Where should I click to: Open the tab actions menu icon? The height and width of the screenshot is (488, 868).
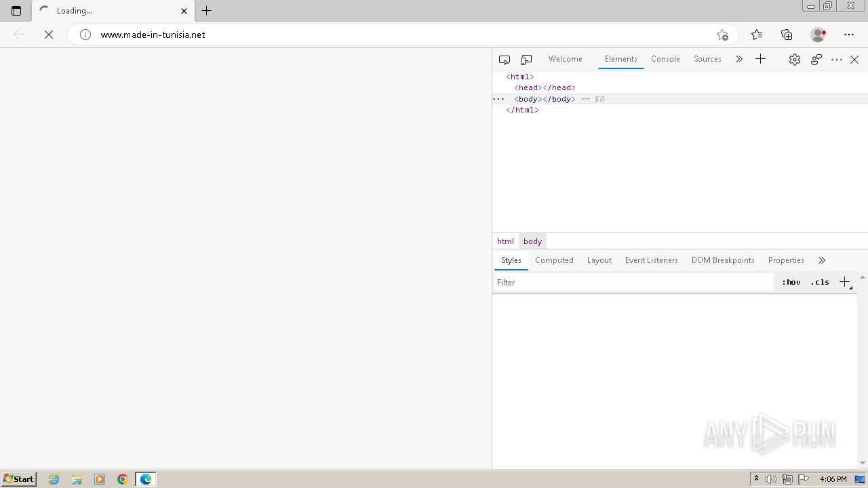pyautogui.click(x=16, y=11)
